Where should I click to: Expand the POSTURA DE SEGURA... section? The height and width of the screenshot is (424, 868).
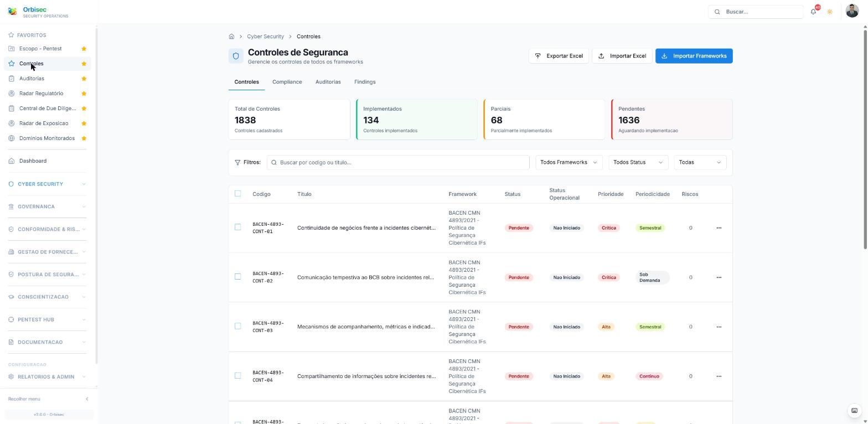(x=47, y=275)
